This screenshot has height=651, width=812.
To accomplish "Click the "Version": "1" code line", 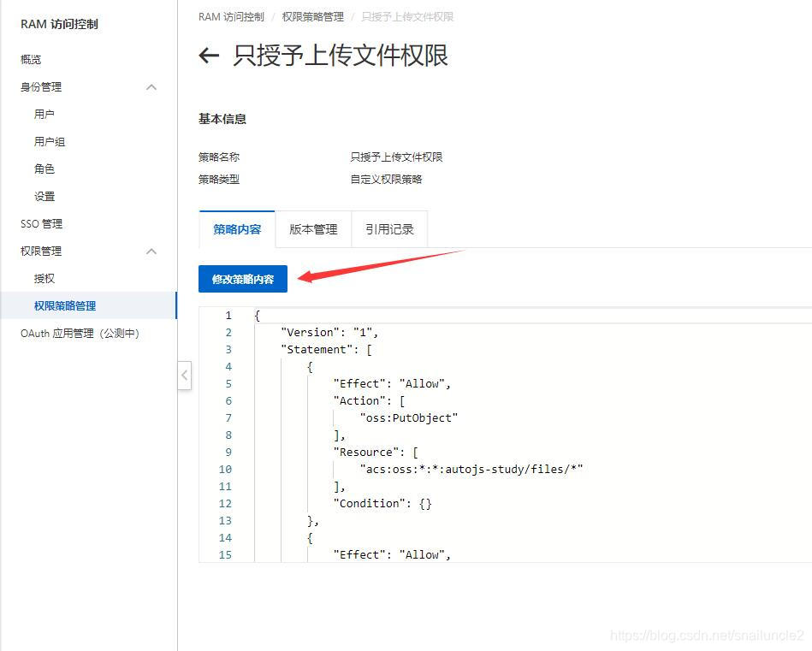I will 329,333.
